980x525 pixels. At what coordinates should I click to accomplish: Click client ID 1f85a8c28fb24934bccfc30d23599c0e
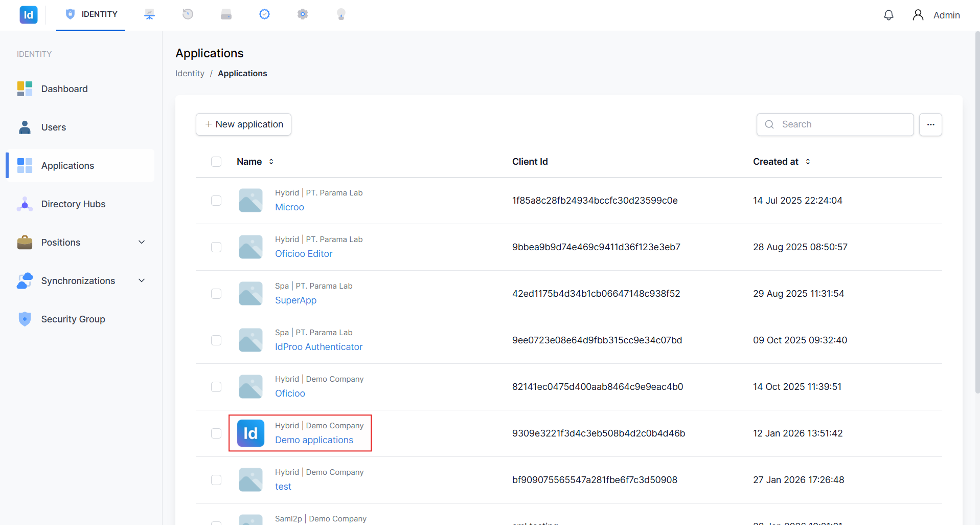[595, 201]
